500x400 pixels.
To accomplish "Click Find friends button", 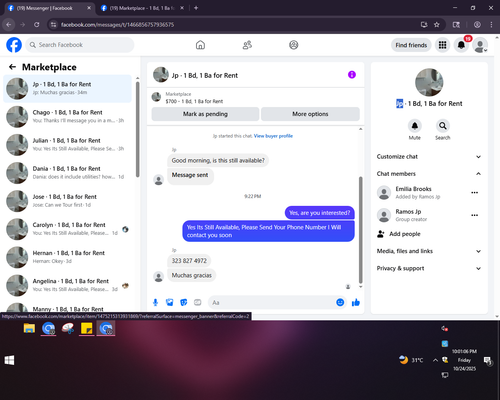I will (411, 45).
